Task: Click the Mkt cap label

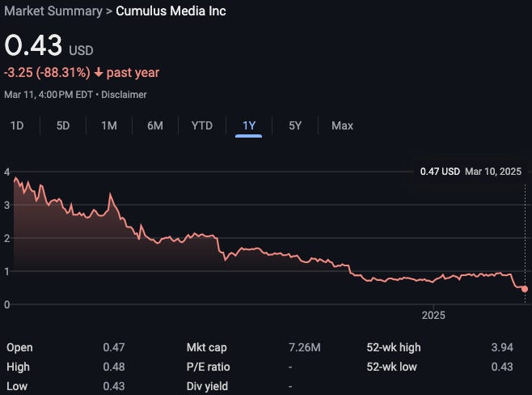Action: point(207,347)
